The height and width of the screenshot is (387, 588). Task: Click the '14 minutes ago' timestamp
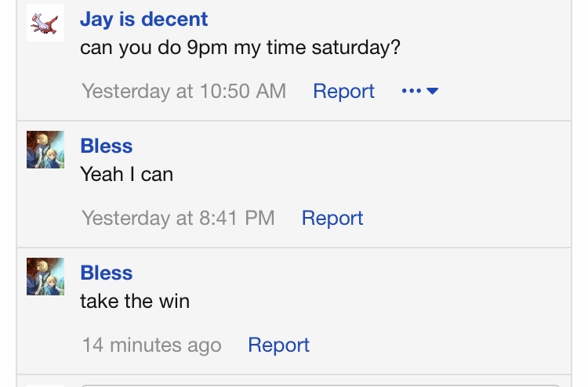(152, 345)
